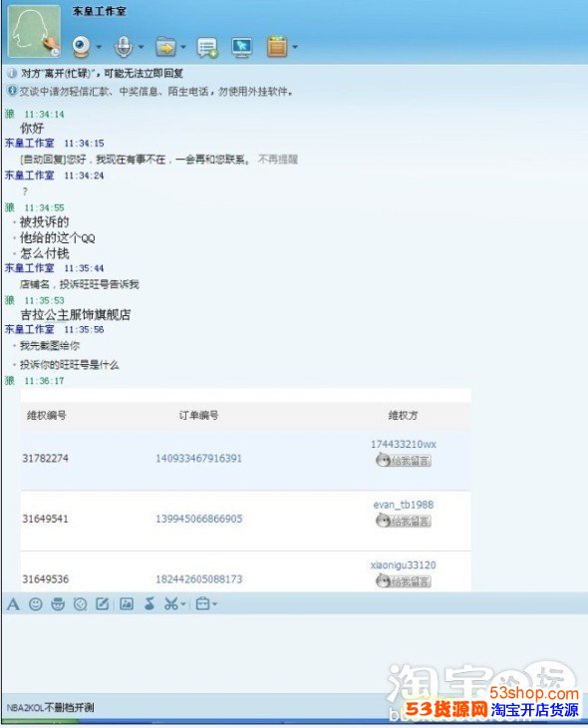Click order number 139945066866905
The width and height of the screenshot is (588, 728).
(x=198, y=519)
